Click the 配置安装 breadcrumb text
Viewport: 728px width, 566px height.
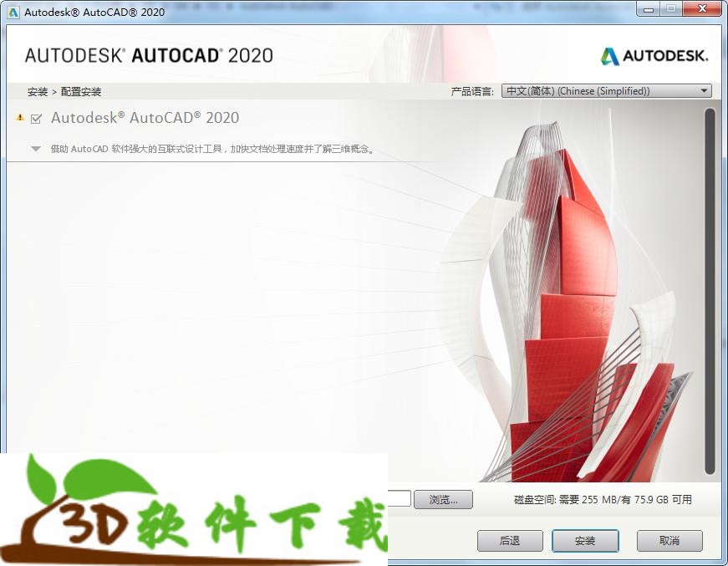(81, 91)
